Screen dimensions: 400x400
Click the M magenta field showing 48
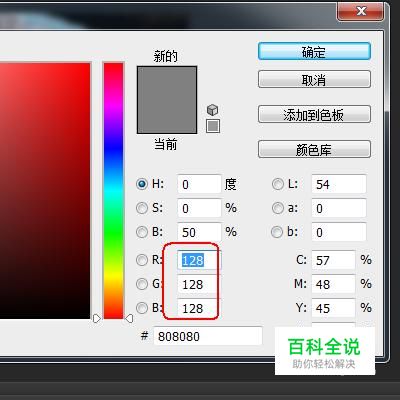pos(333,284)
